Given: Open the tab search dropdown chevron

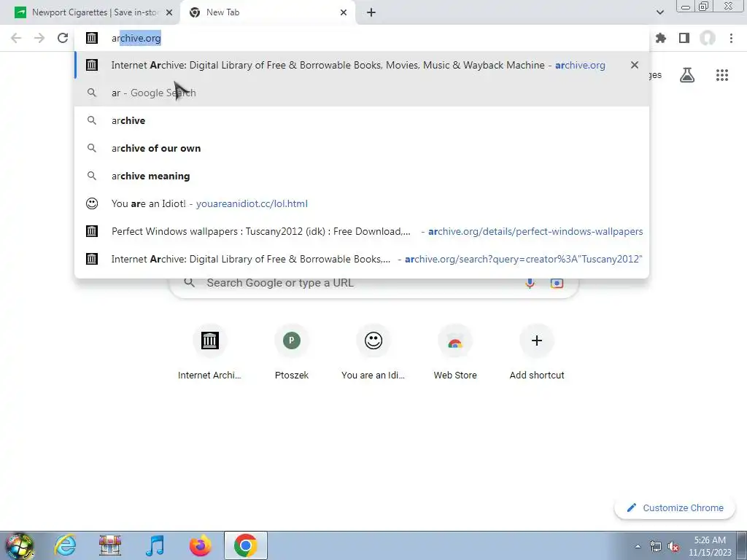Looking at the screenshot, I should pyautogui.click(x=659, y=12).
